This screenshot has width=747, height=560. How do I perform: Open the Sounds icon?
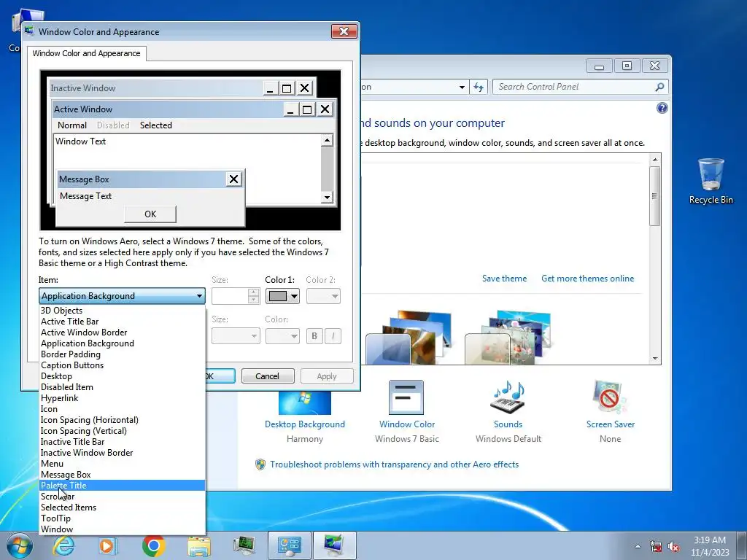tap(508, 397)
